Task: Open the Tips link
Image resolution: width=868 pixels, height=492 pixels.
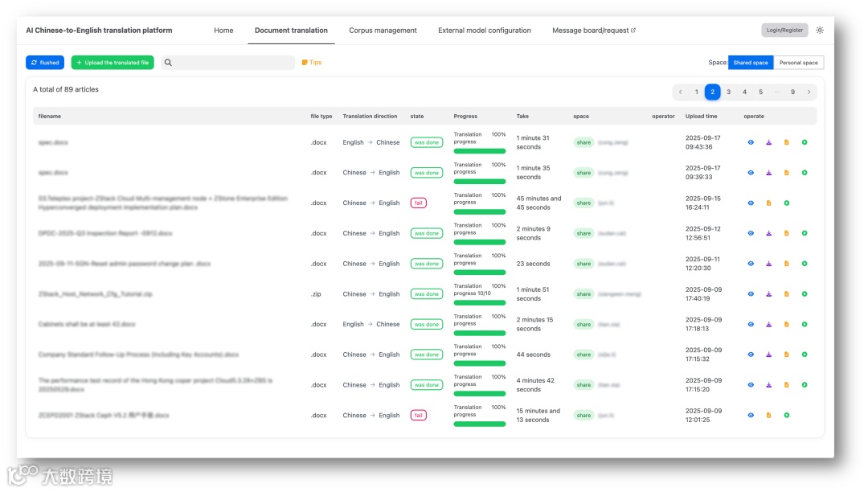Action: pyautogui.click(x=312, y=63)
